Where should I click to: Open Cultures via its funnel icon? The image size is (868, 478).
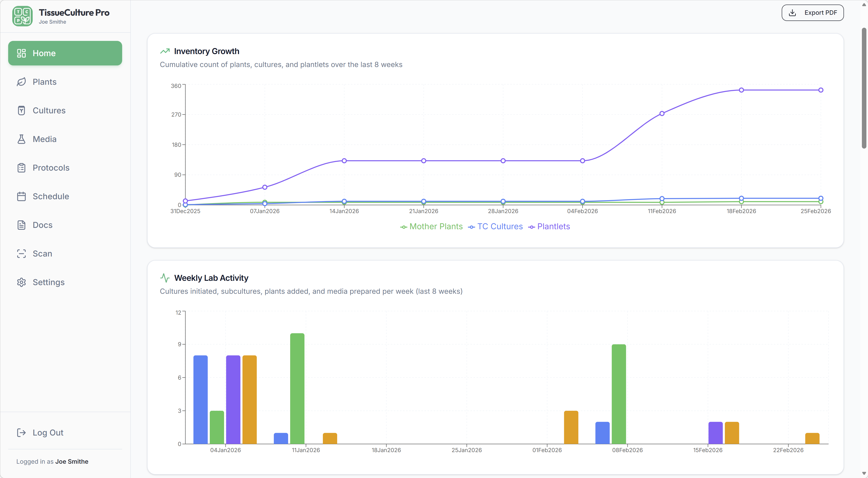pyautogui.click(x=21, y=110)
